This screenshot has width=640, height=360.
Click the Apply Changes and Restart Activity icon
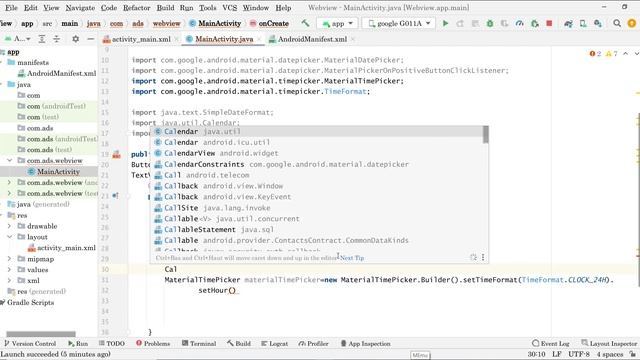coord(460,23)
